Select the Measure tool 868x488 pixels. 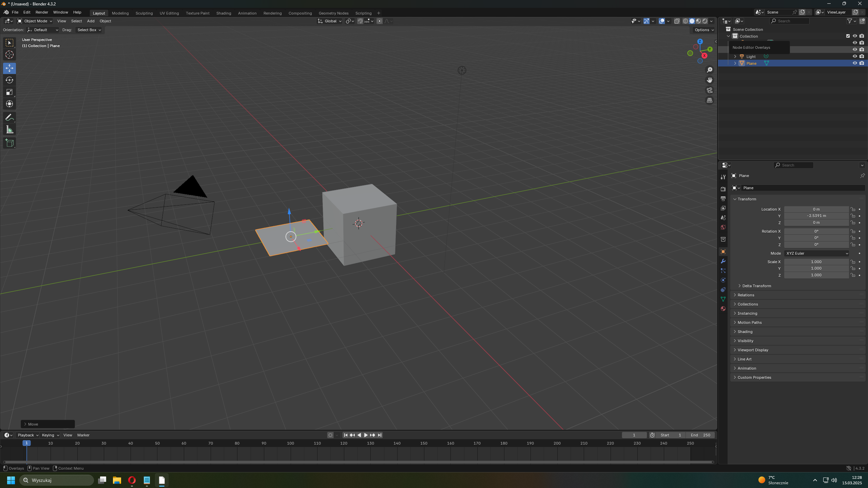pyautogui.click(x=9, y=130)
